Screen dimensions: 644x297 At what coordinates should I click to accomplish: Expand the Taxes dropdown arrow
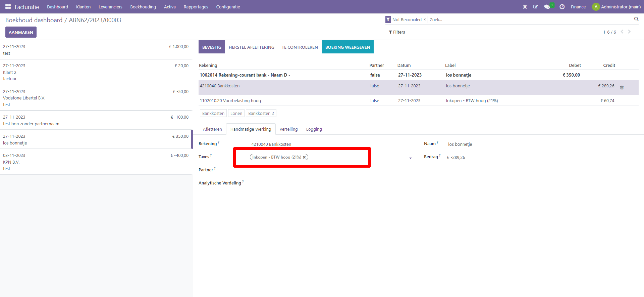click(410, 158)
